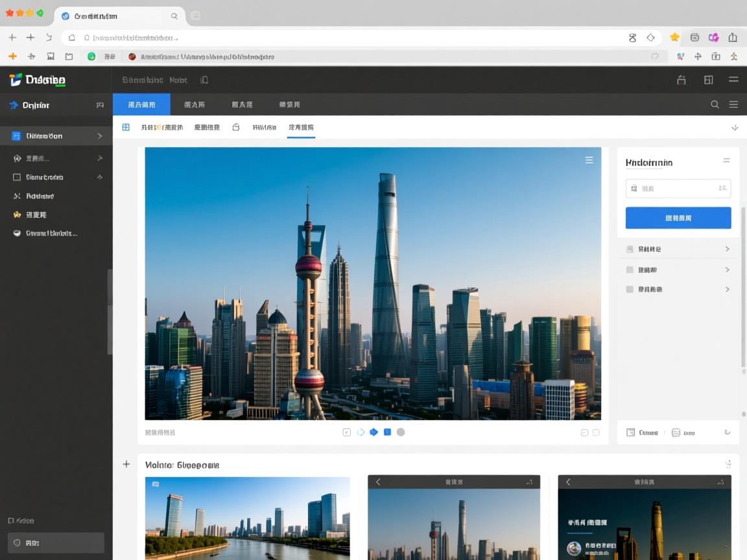This screenshot has width=747, height=560.
Task: Click the blue square icon below main image
Action: click(387, 432)
